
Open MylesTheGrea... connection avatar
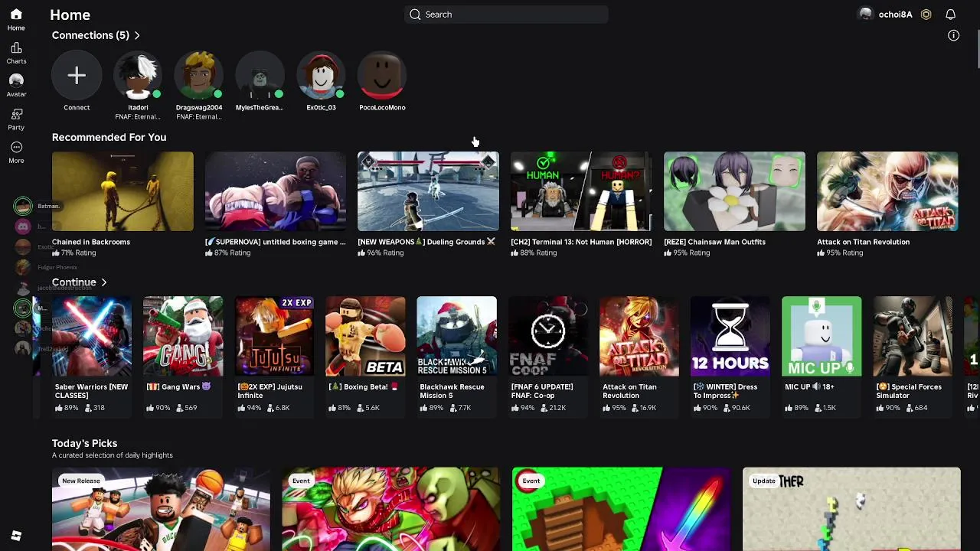click(x=260, y=76)
